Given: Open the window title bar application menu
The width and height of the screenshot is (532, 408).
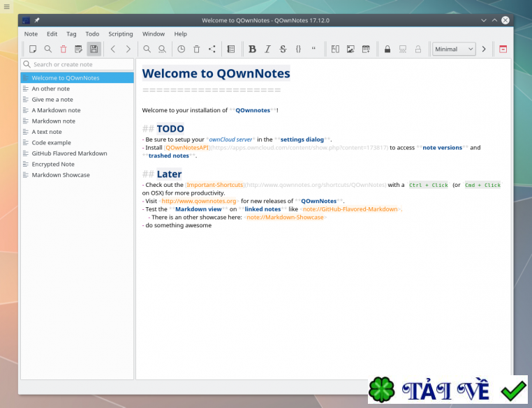Looking at the screenshot, I should coord(26,20).
